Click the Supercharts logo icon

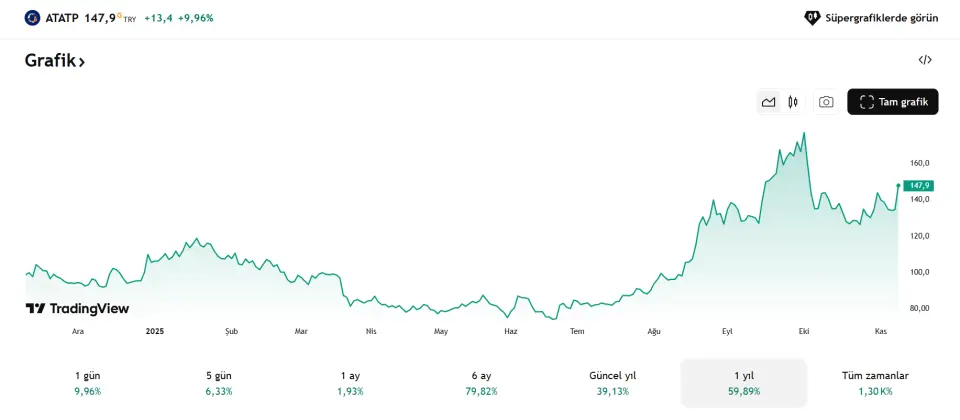tap(812, 18)
